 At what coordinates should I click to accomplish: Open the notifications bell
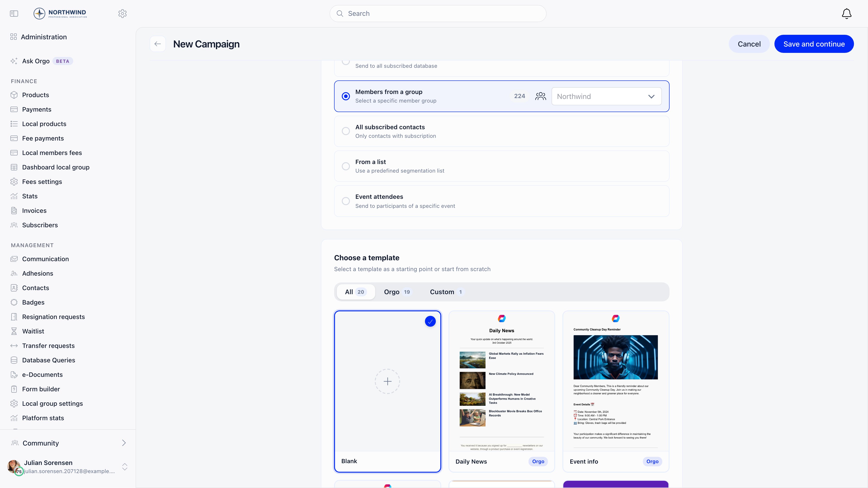pos(847,14)
